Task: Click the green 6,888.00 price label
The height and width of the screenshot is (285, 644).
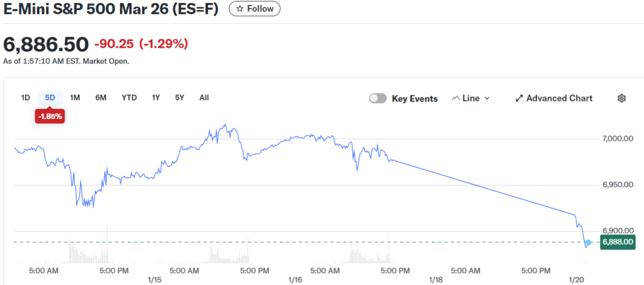Action: [x=618, y=242]
